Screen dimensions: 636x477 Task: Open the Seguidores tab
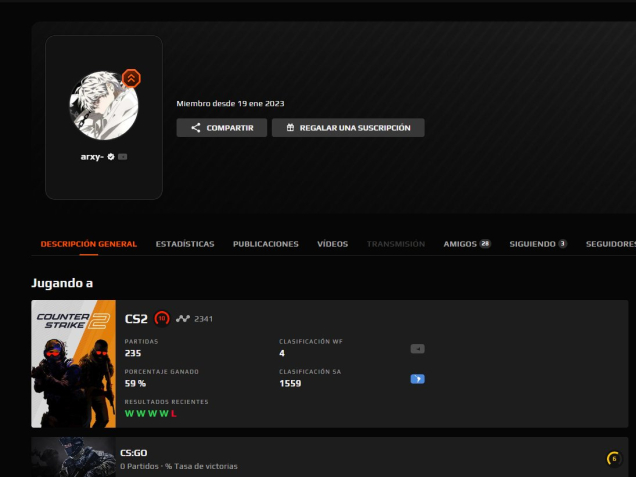click(610, 244)
